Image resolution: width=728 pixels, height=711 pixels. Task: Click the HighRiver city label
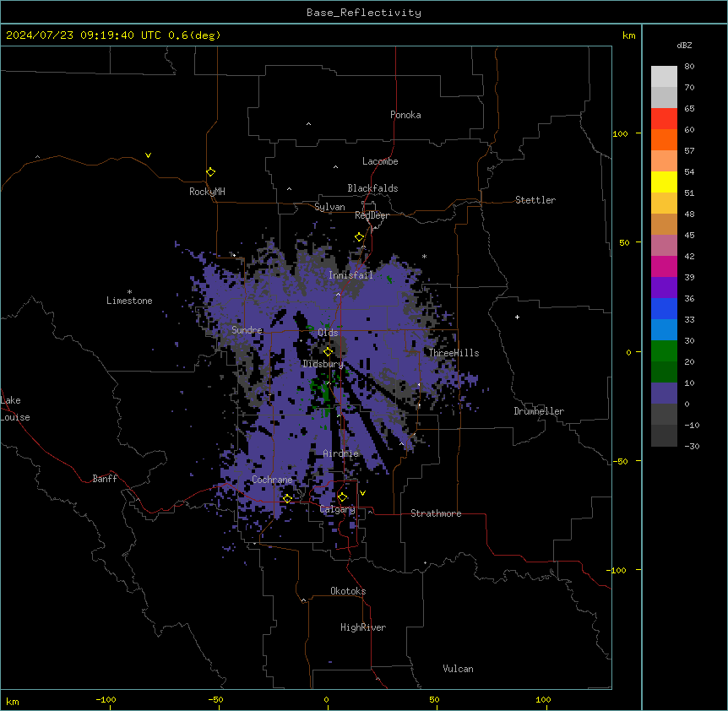tap(363, 627)
